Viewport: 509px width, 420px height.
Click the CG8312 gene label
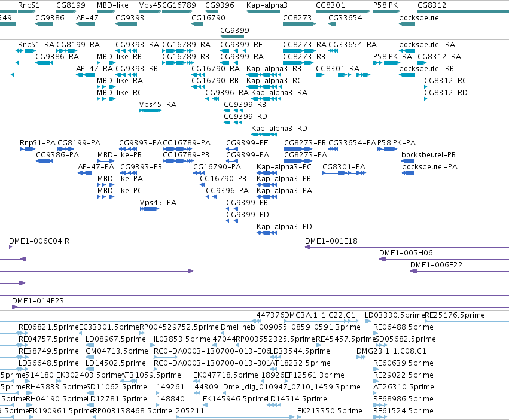(432, 5)
